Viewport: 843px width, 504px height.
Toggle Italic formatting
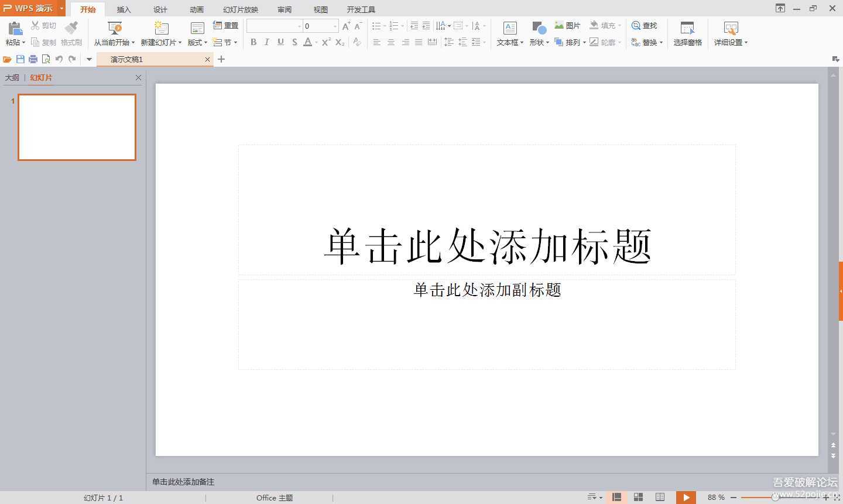[x=267, y=42]
